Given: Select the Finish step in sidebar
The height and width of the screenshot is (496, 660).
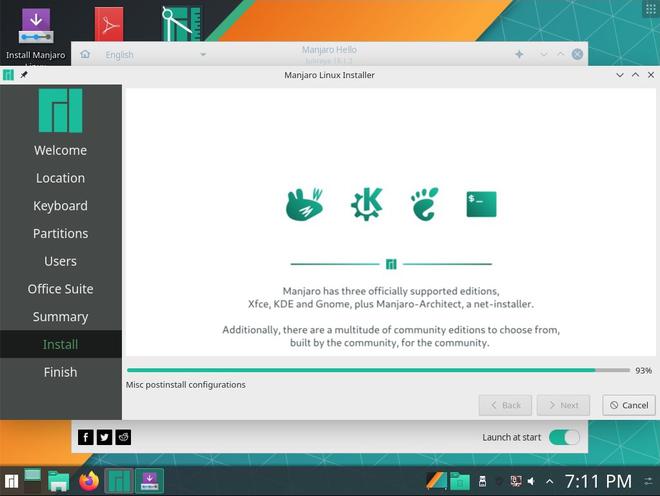Looking at the screenshot, I should coord(61,372).
